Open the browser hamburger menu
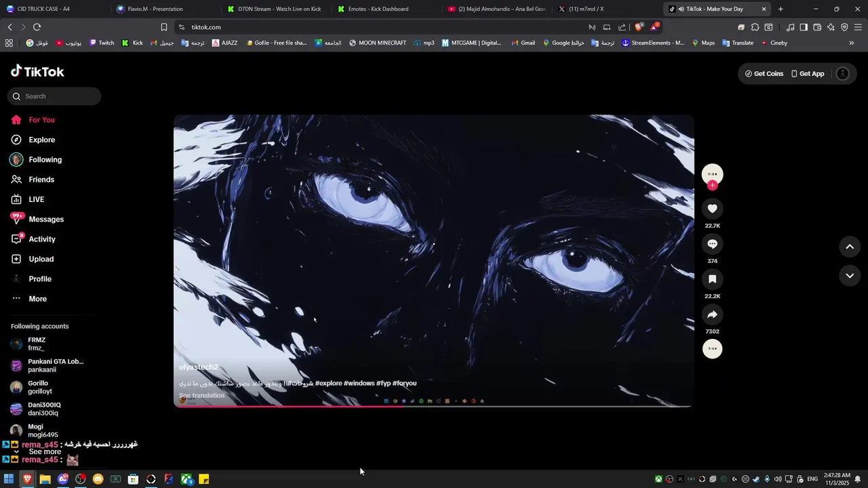The image size is (868, 488). click(x=858, y=27)
